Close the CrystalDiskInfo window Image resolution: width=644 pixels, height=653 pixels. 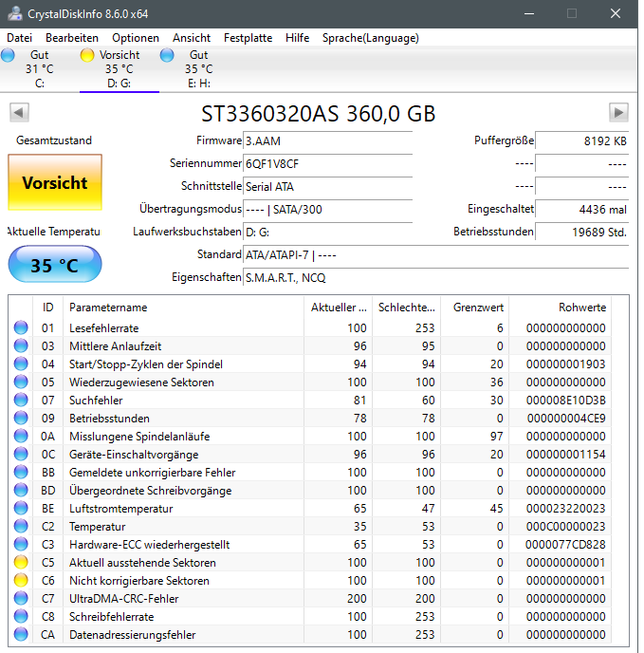tap(616, 13)
